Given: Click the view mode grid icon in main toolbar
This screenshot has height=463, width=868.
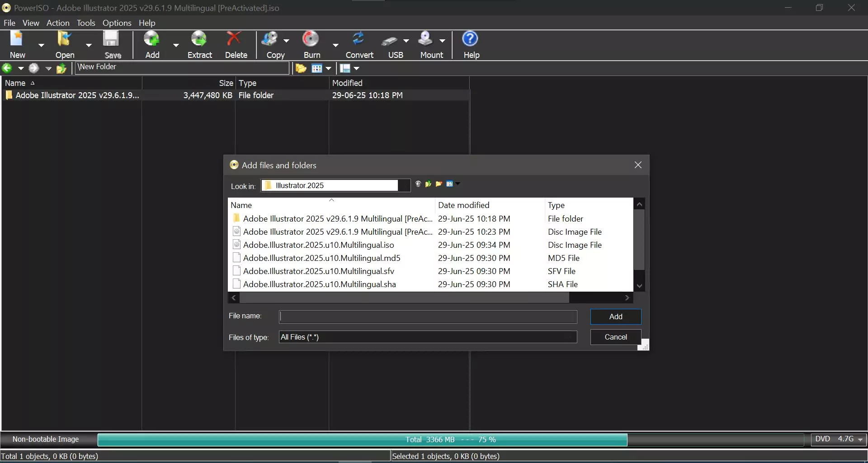Looking at the screenshot, I should (317, 68).
